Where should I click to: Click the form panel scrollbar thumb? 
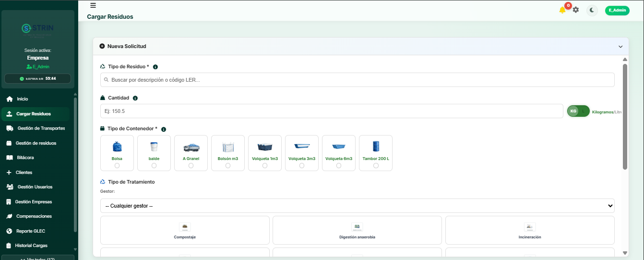pyautogui.click(x=625, y=117)
